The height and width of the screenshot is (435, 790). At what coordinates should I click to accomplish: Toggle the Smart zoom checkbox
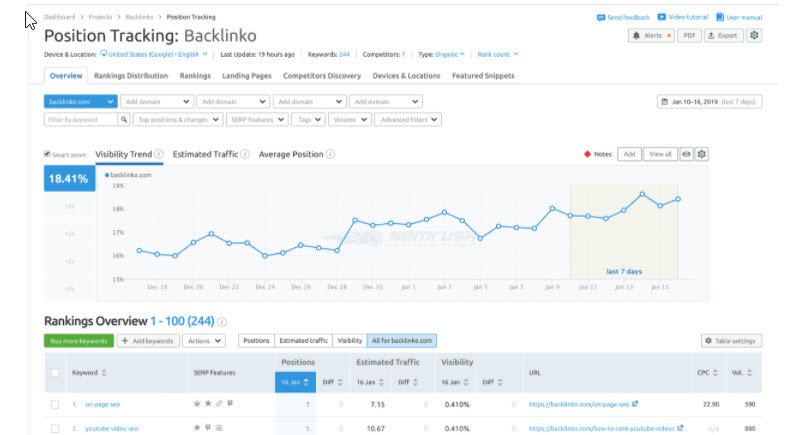click(x=47, y=154)
